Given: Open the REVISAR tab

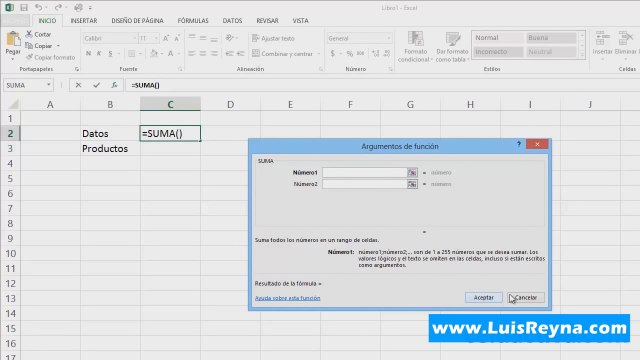Looking at the screenshot, I should pos(267,20).
